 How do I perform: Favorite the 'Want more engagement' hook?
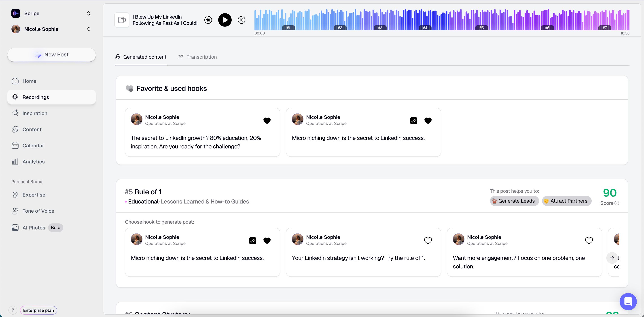[589, 240]
